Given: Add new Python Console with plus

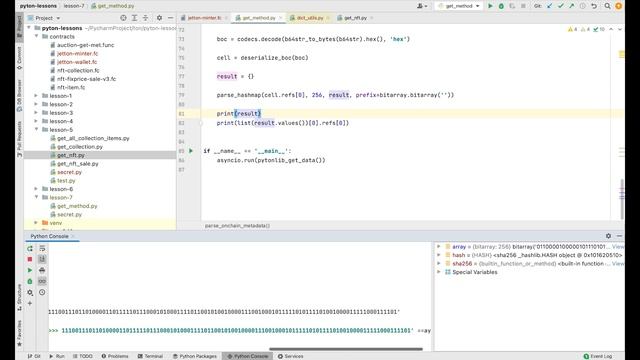Looking at the screenshot, I should pos(30,303).
